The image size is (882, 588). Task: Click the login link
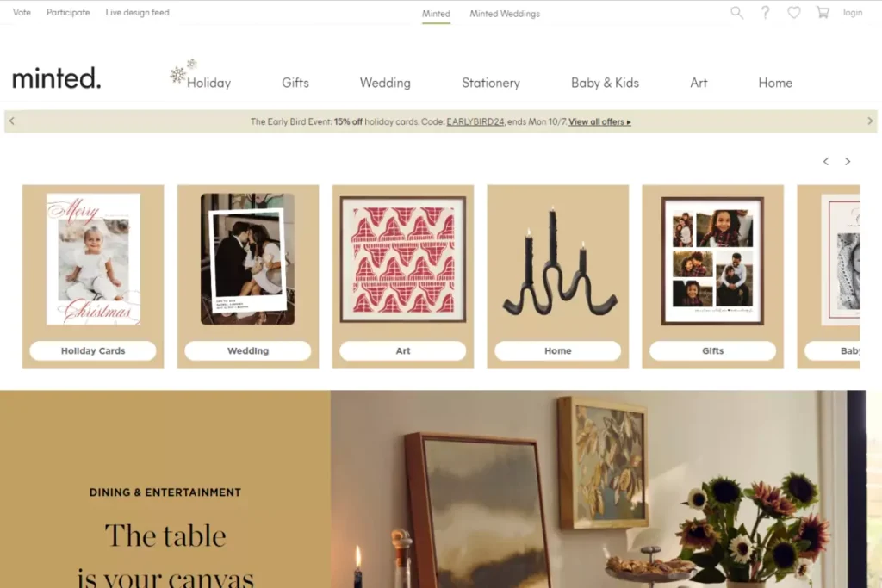point(852,12)
